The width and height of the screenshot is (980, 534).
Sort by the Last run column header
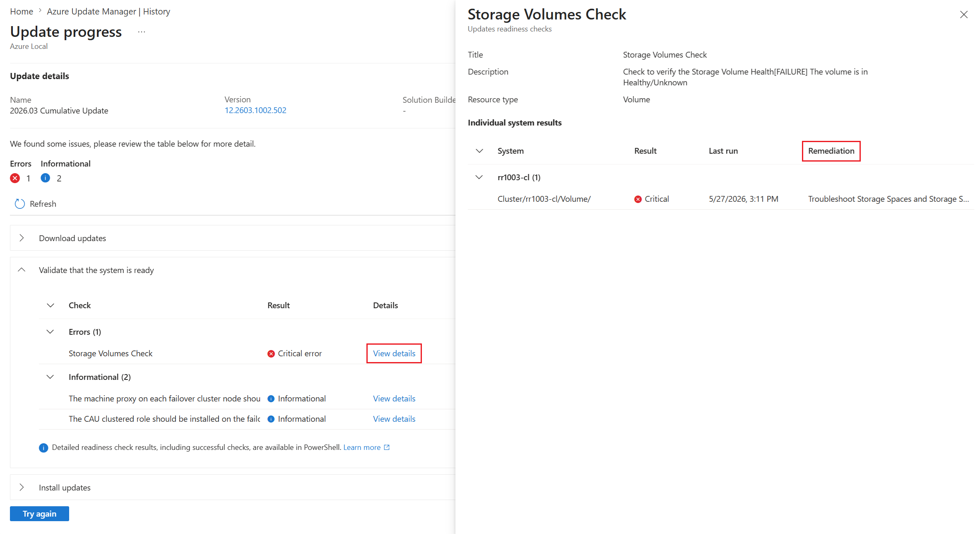[x=723, y=151]
